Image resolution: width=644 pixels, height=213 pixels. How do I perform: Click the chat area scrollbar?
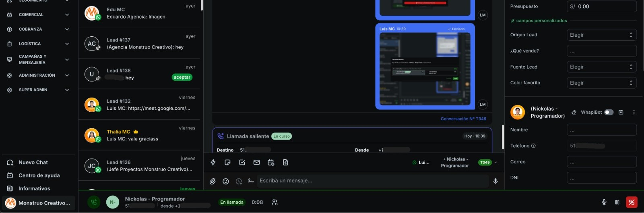[x=503, y=137]
